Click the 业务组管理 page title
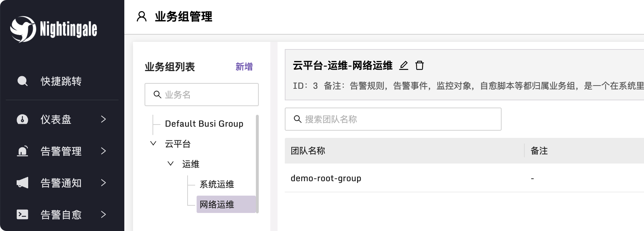Viewport: 644px width, 231px height. coord(184,17)
